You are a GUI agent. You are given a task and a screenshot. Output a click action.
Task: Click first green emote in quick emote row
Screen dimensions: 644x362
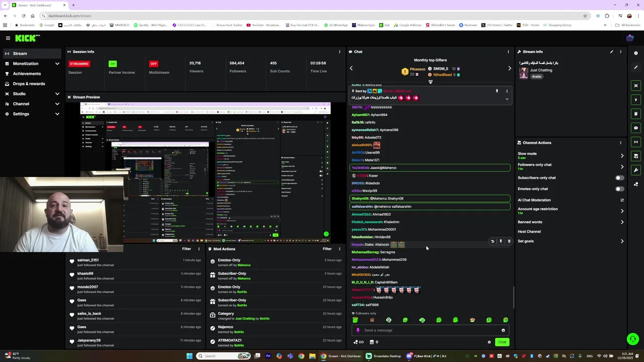355,320
